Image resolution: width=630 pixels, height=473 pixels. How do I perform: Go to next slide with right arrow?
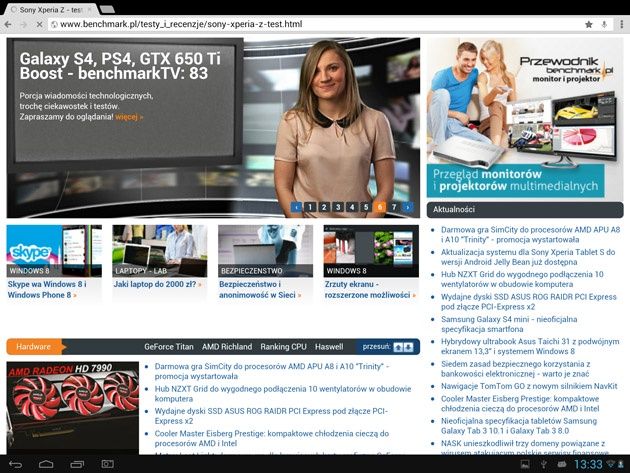[408, 207]
